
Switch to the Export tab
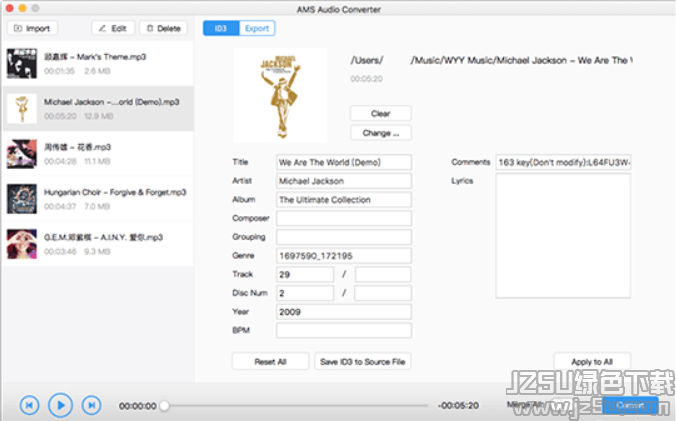point(257,28)
